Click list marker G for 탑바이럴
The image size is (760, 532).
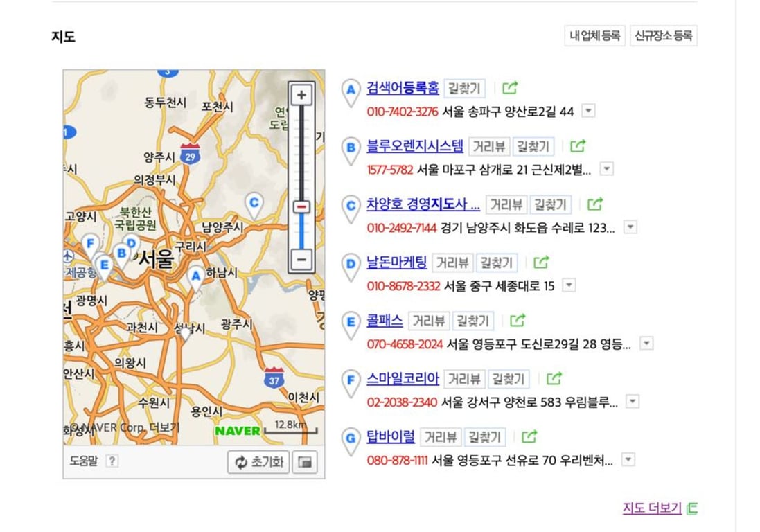pyautogui.click(x=351, y=442)
